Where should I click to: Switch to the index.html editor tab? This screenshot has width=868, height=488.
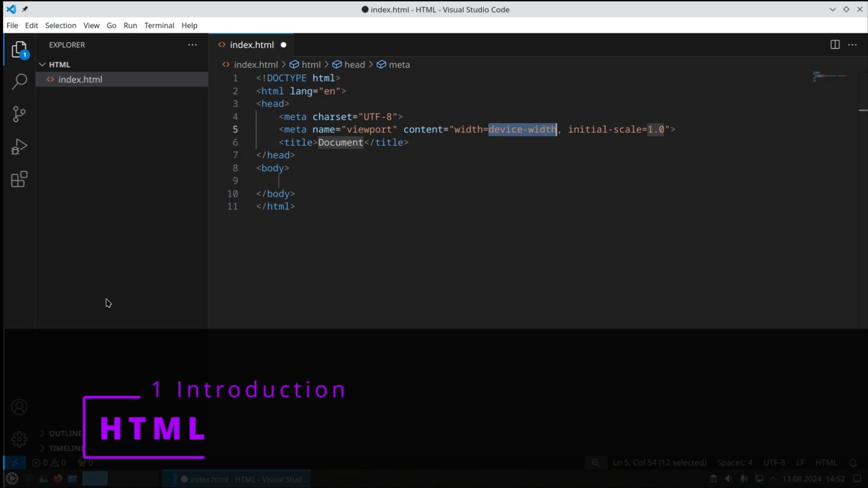click(251, 45)
